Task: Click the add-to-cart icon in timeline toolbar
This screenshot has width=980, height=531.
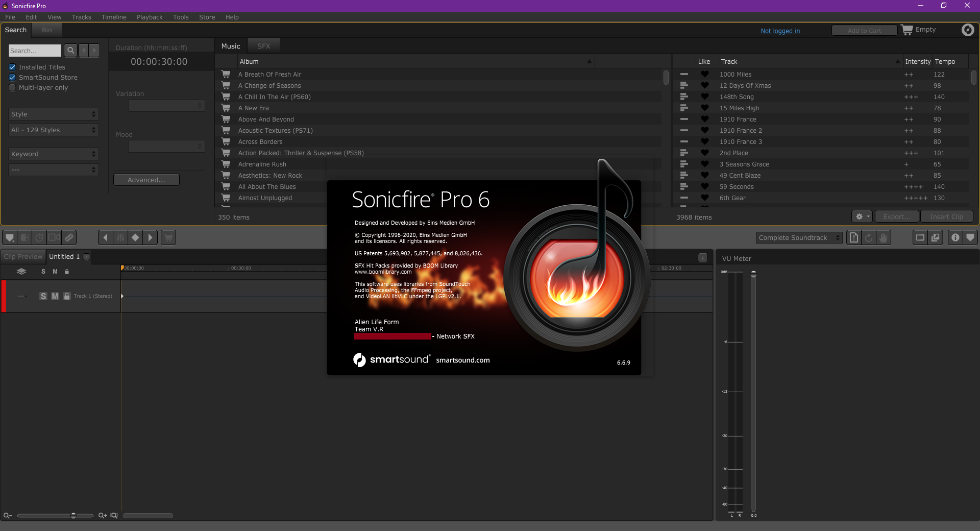Action: (168, 237)
